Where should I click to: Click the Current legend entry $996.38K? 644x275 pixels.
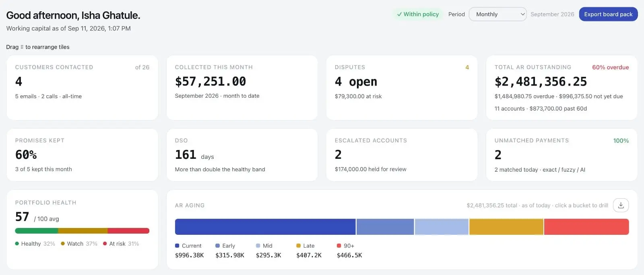190,250
